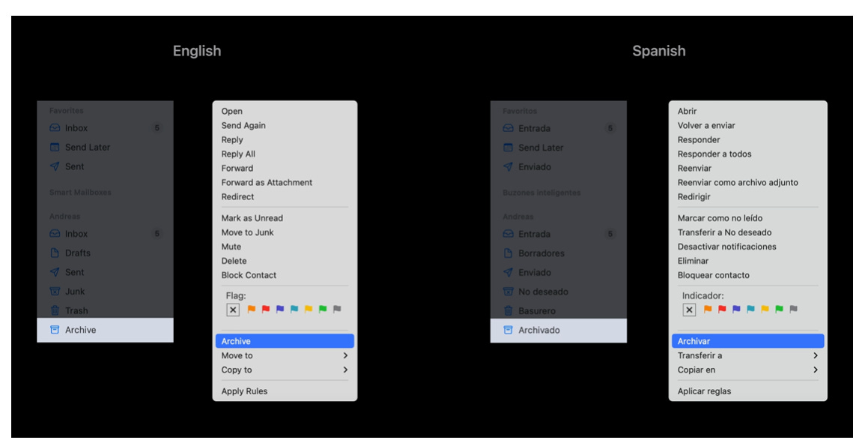This screenshot has height=446, width=868.
Task: Click the Entrada icon under Andreas in Spanish sidebar
Action: tap(509, 234)
